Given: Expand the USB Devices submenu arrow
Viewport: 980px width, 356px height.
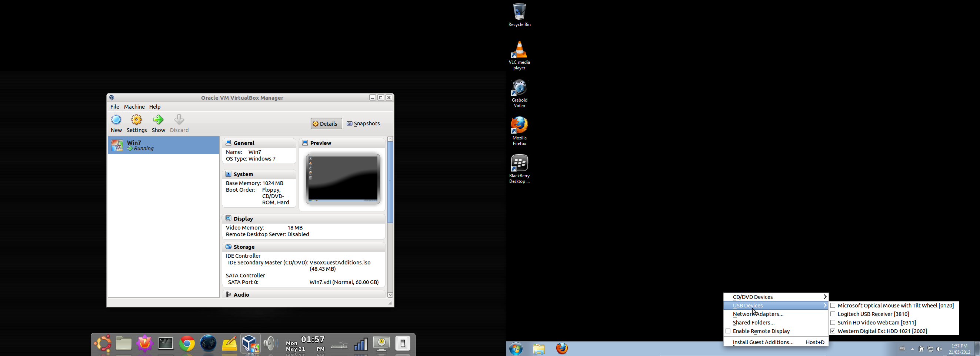Looking at the screenshot, I should [x=825, y=305].
